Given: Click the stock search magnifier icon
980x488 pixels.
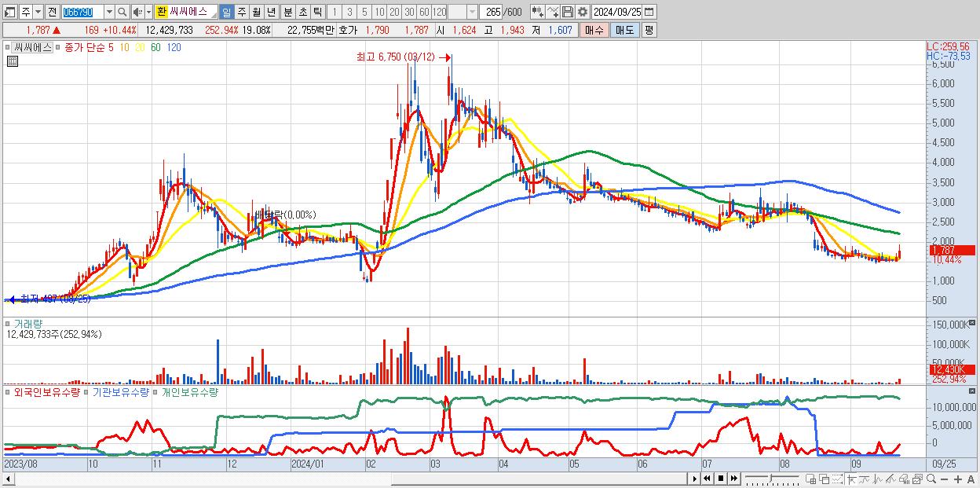Looking at the screenshot, I should [x=122, y=12].
